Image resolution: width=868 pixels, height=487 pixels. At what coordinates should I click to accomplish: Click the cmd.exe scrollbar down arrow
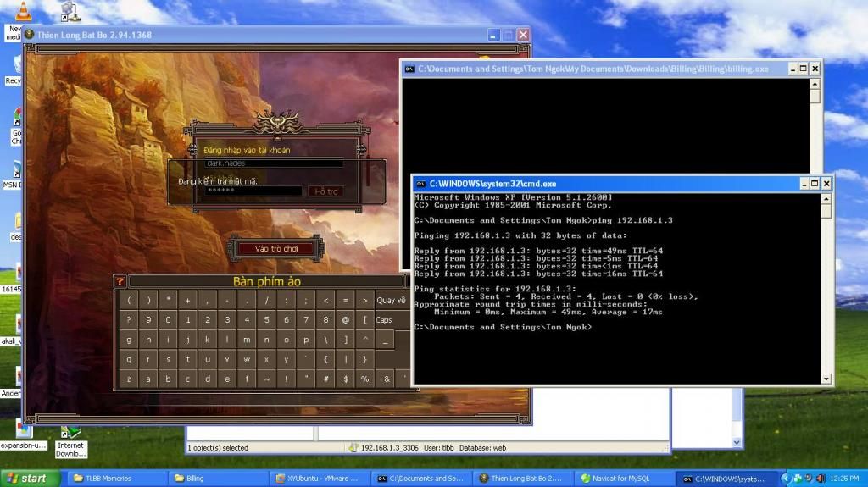pyautogui.click(x=826, y=379)
